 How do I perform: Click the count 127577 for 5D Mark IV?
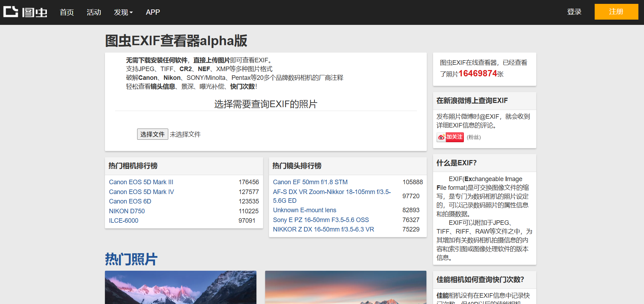click(x=249, y=192)
